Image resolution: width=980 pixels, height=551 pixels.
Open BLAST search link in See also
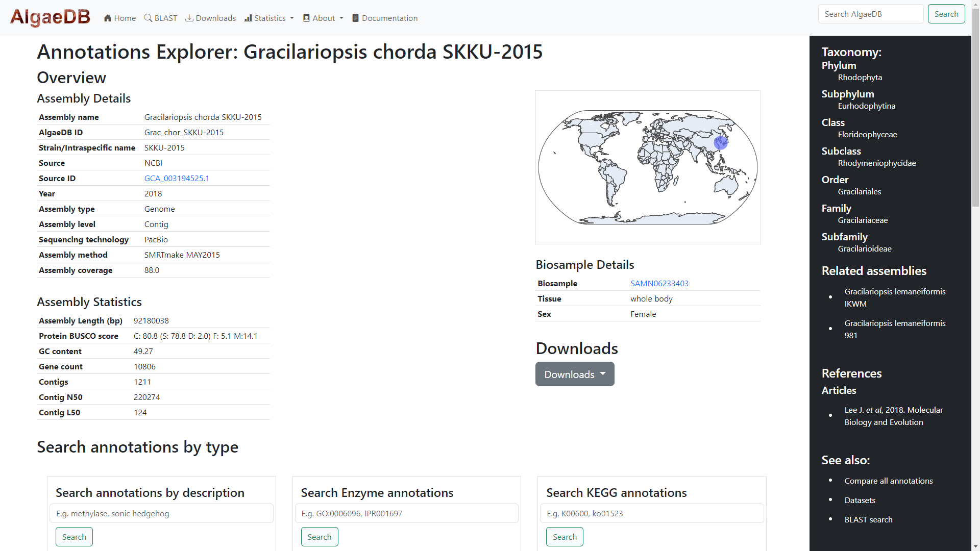(x=868, y=519)
